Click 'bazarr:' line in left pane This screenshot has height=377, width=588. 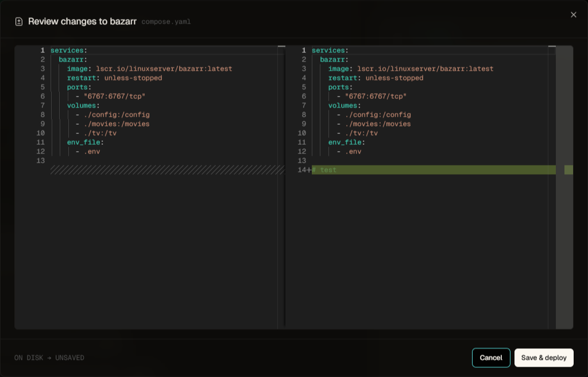(73, 59)
